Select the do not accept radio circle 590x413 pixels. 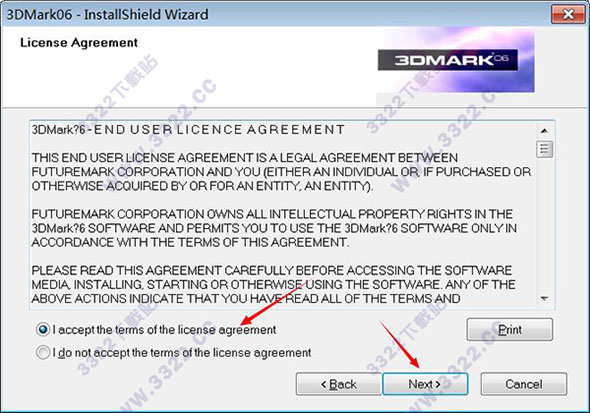click(x=43, y=352)
